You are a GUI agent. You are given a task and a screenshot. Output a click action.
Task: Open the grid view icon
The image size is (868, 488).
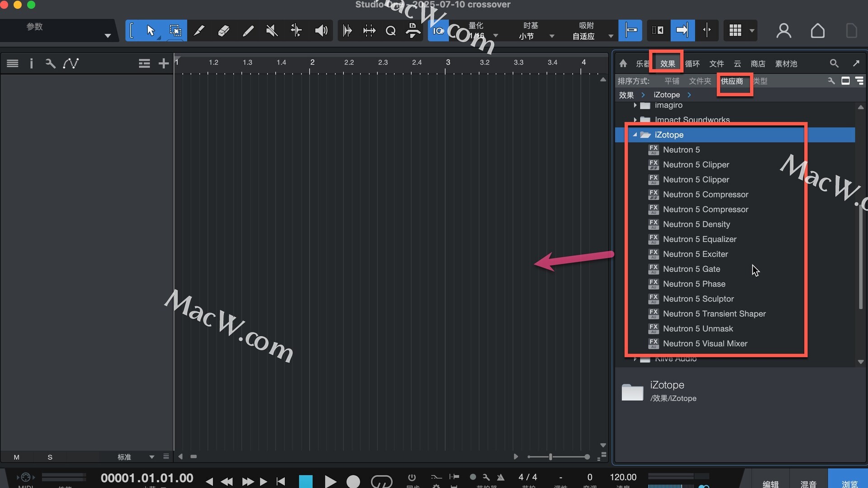pos(736,31)
